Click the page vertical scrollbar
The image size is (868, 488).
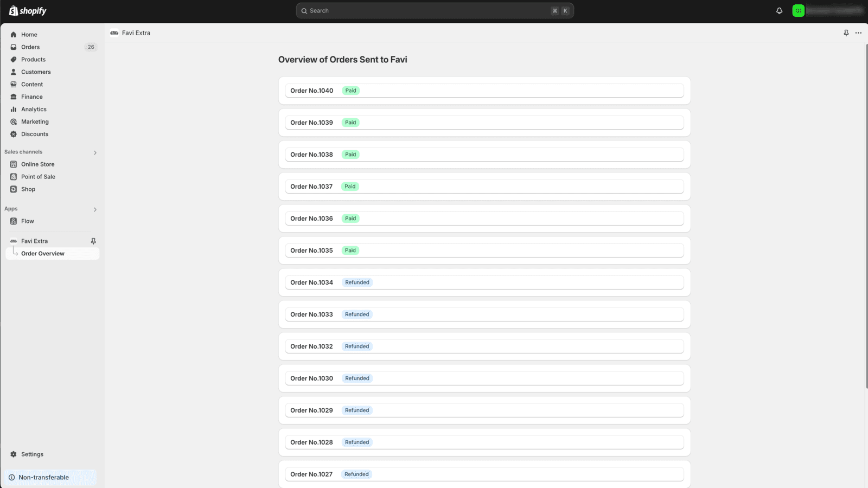click(866, 217)
